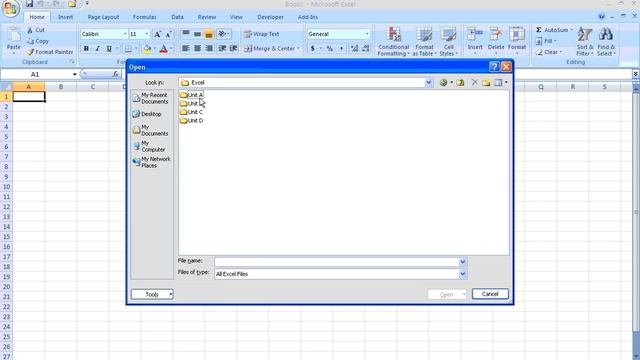Click the Increase Decimal icon
The width and height of the screenshot is (640, 360).
[x=354, y=49]
